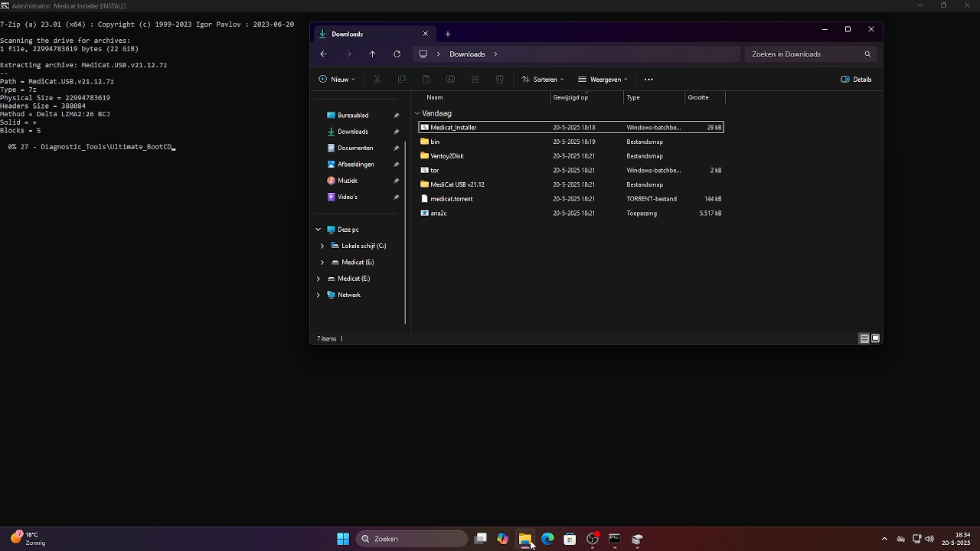Click the search magnifier in Downloads search box
The height and width of the screenshot is (551, 980).
867,54
